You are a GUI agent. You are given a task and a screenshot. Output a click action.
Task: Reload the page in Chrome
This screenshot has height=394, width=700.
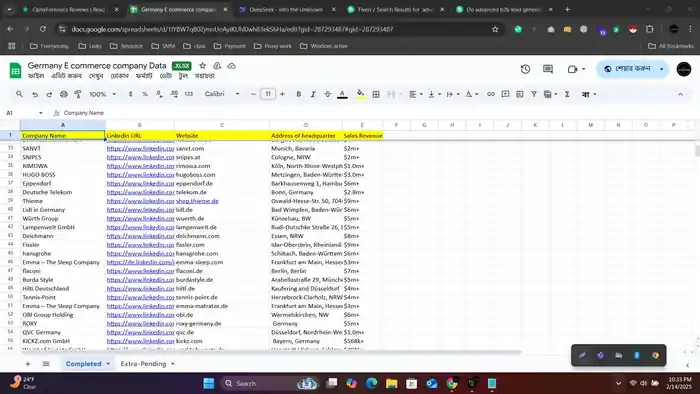pos(43,29)
